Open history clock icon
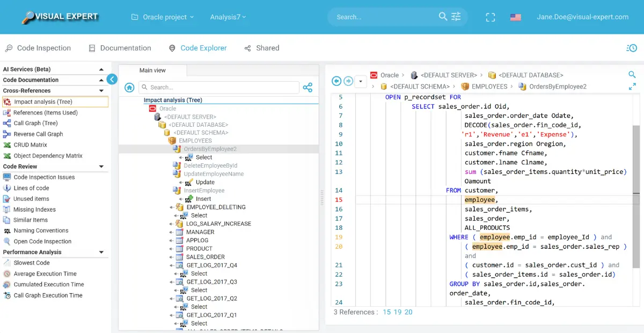644x333 pixels. [631, 48]
